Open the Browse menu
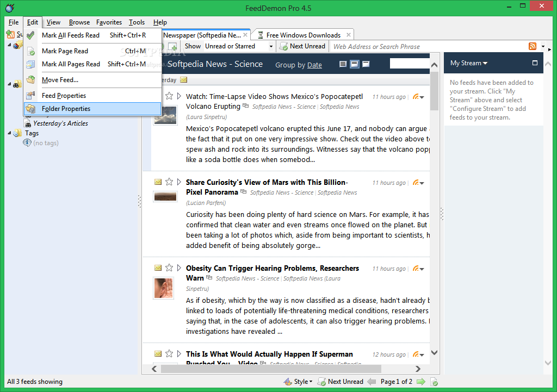Viewport: 557px width, 392px height. (79, 22)
